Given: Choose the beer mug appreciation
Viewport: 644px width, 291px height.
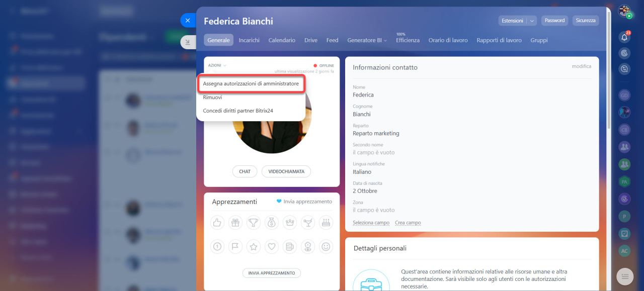Looking at the screenshot, I should 290,246.
